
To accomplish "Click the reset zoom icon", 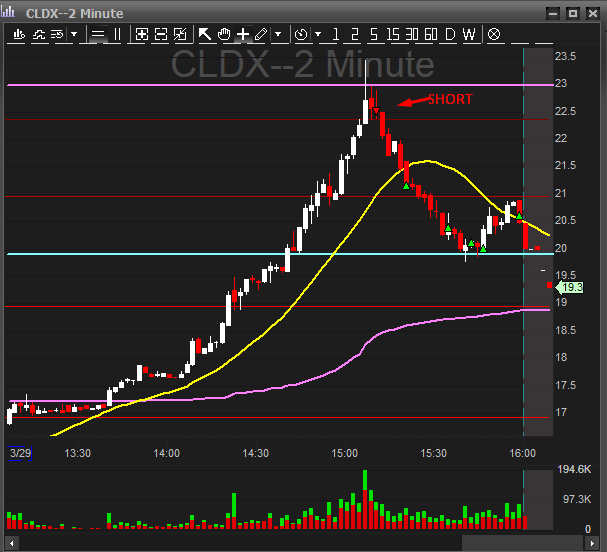I will tap(180, 34).
